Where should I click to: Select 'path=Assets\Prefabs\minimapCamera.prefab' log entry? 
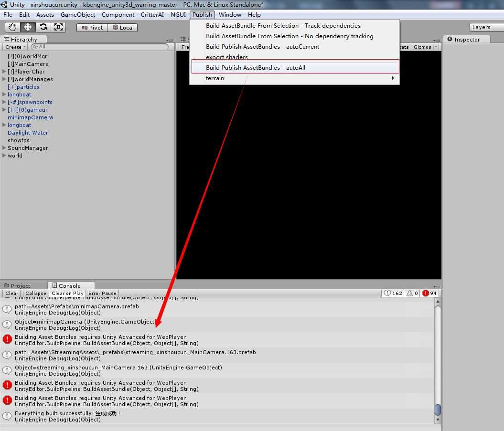point(217,309)
